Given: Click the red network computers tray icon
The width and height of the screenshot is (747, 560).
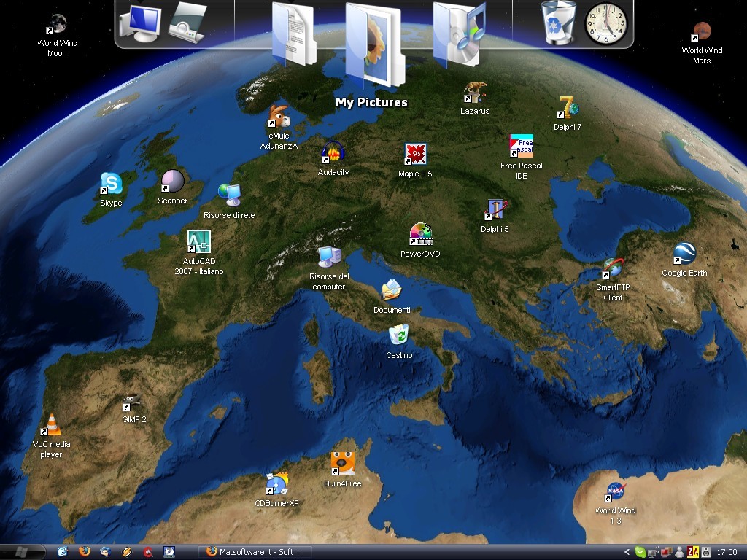Looking at the screenshot, I should click(665, 553).
